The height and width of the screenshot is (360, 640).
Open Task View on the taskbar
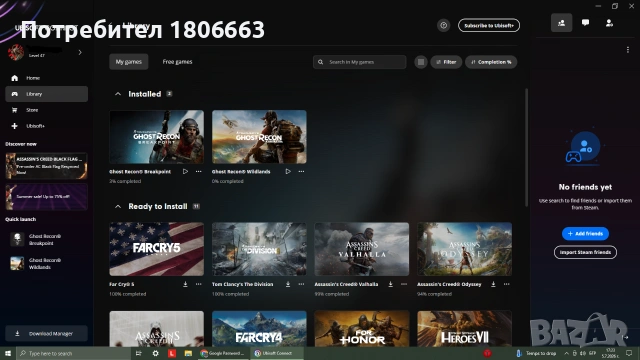pyautogui.click(x=138, y=353)
